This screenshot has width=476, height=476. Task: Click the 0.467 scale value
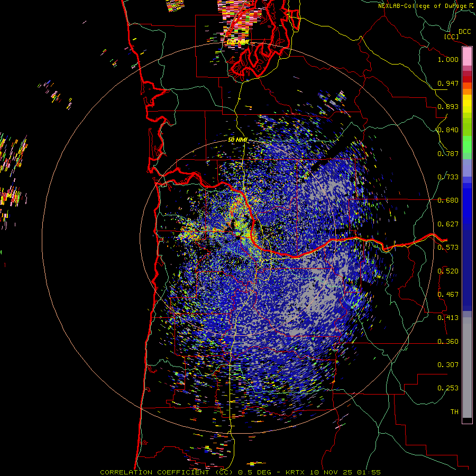click(448, 295)
